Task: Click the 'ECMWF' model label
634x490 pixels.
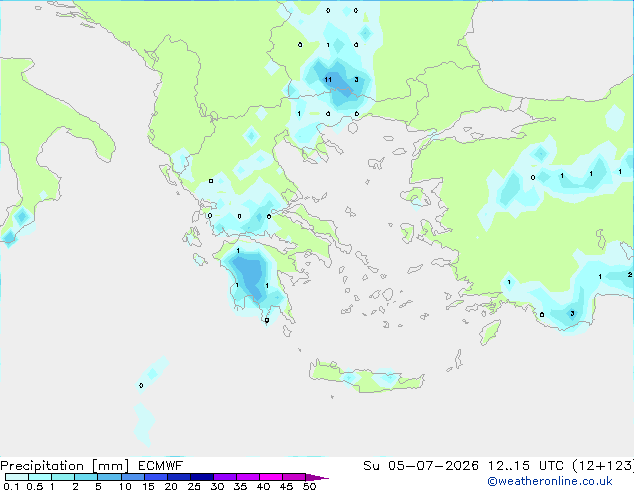Action: [161, 466]
